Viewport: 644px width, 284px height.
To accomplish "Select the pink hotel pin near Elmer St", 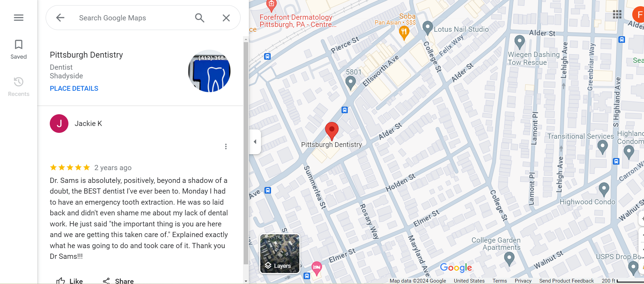I will click(317, 268).
